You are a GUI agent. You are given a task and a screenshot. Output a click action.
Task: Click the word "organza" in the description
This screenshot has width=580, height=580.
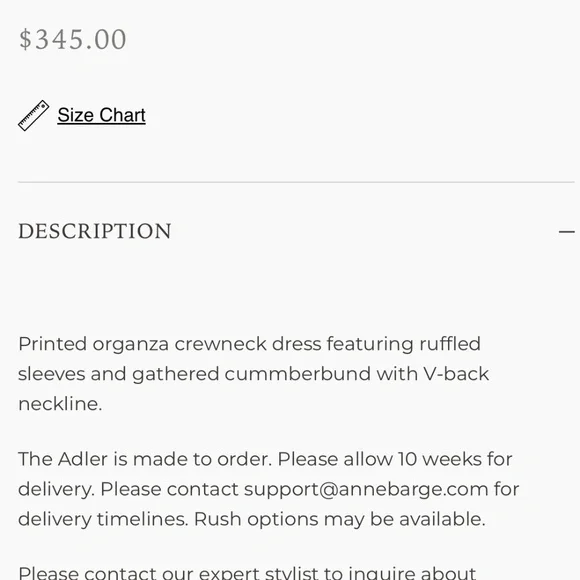pos(131,344)
